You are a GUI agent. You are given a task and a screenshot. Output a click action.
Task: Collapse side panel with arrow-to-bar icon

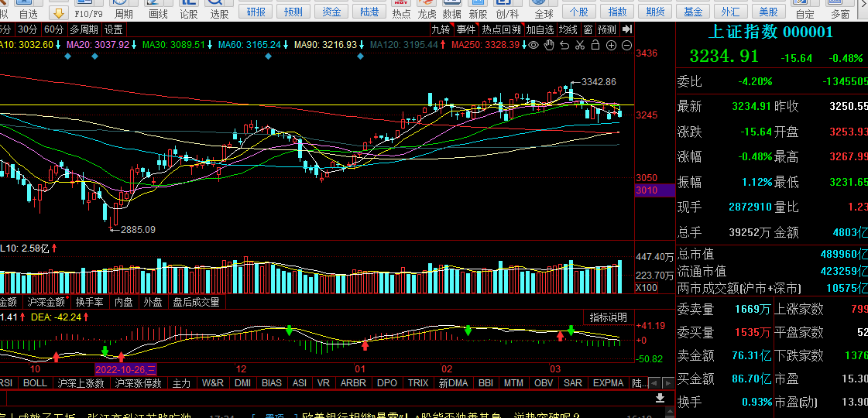pos(626,29)
